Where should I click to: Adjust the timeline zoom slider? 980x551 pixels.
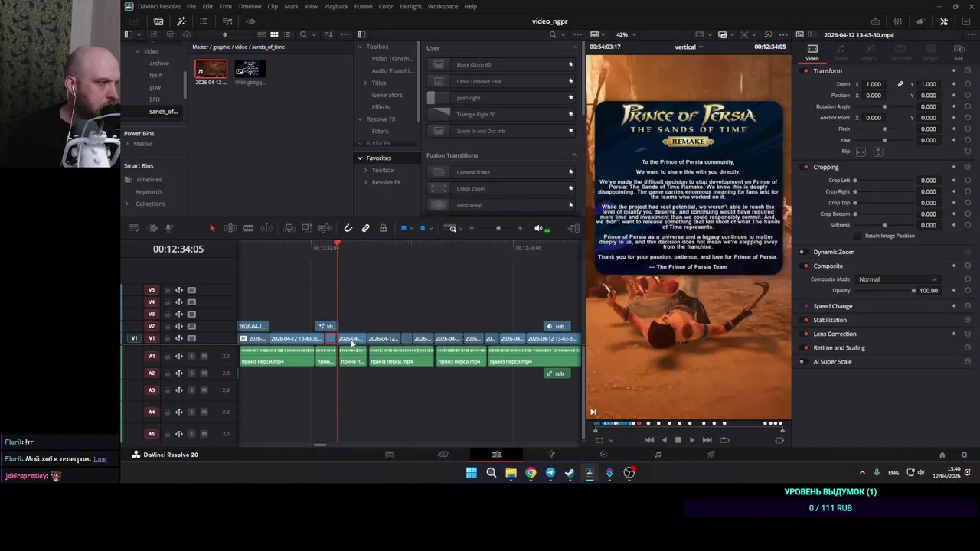[x=498, y=228]
